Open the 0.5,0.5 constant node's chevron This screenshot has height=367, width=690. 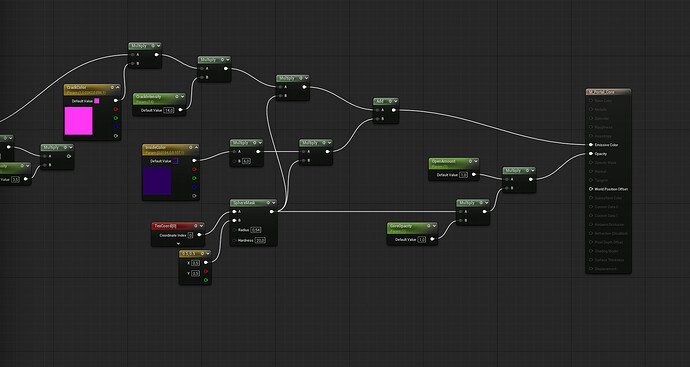(208, 254)
